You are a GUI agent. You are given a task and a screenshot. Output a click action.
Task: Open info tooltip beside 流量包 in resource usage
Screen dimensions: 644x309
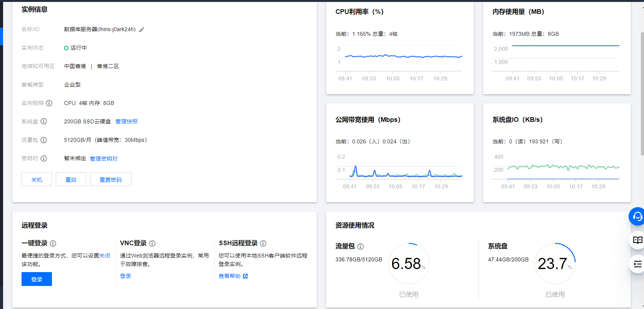click(x=361, y=246)
